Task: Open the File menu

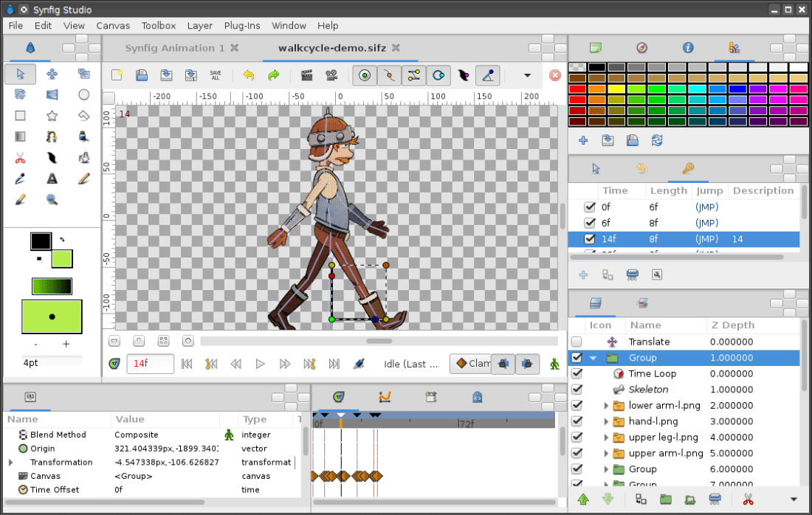Action: pyautogui.click(x=16, y=25)
